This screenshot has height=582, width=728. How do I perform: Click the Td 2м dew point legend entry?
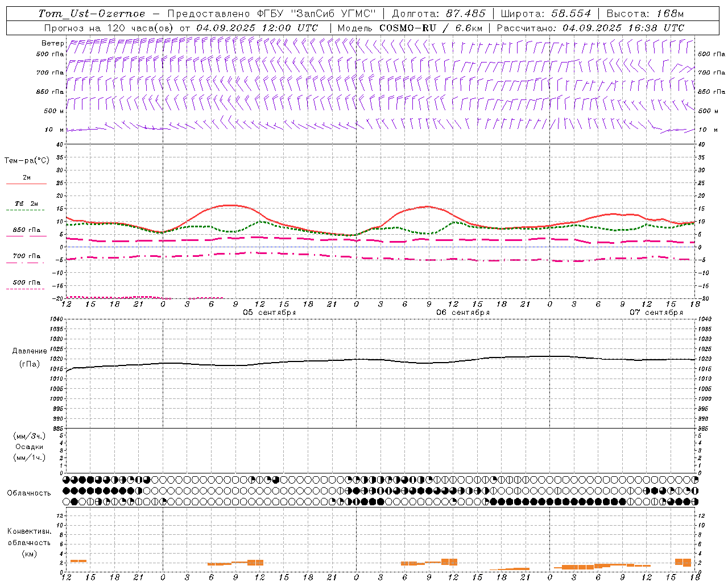[x=26, y=203]
